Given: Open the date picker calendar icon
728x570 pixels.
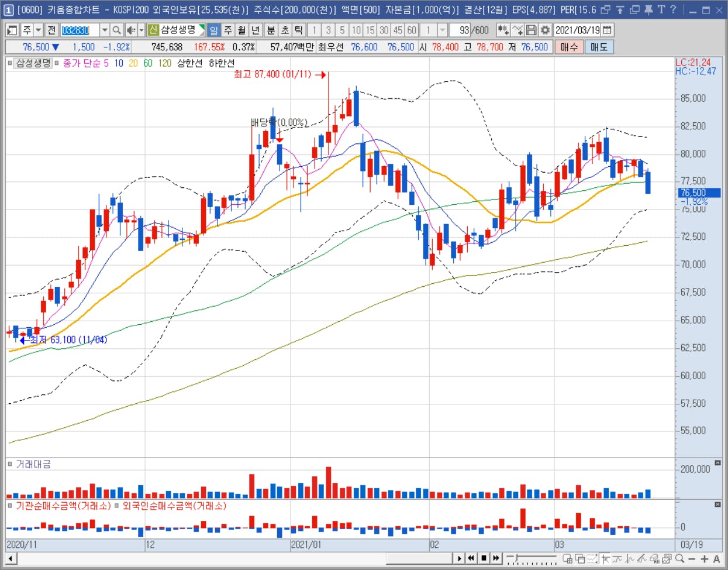Looking at the screenshot, I should (608, 30).
